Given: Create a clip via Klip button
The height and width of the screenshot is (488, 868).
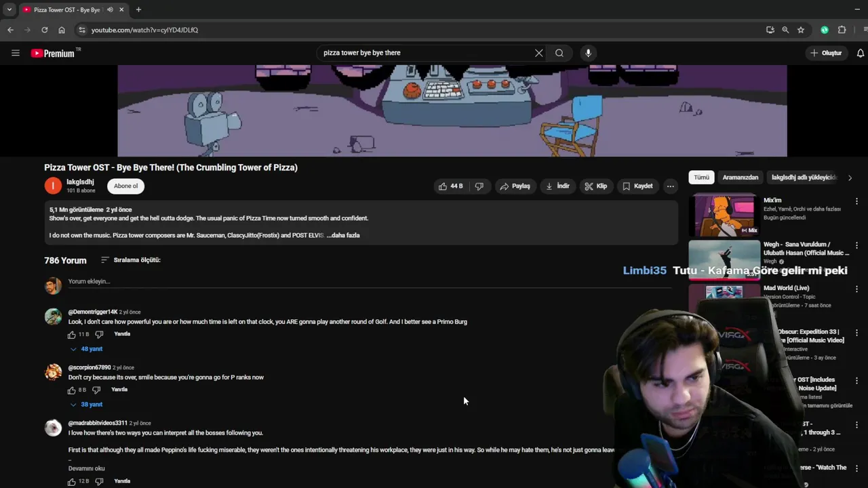Looking at the screenshot, I should (596, 186).
